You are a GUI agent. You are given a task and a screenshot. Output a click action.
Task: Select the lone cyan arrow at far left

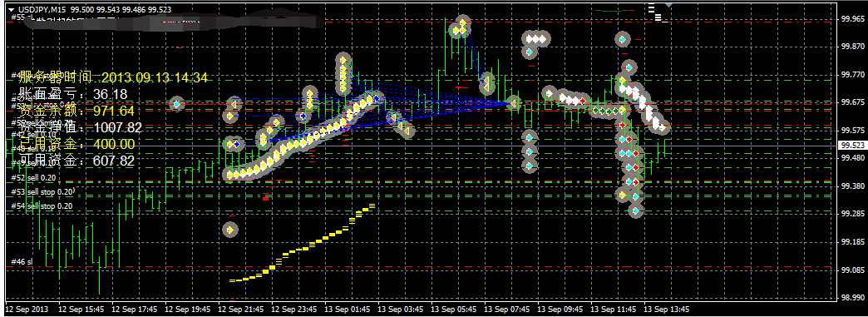(x=176, y=104)
